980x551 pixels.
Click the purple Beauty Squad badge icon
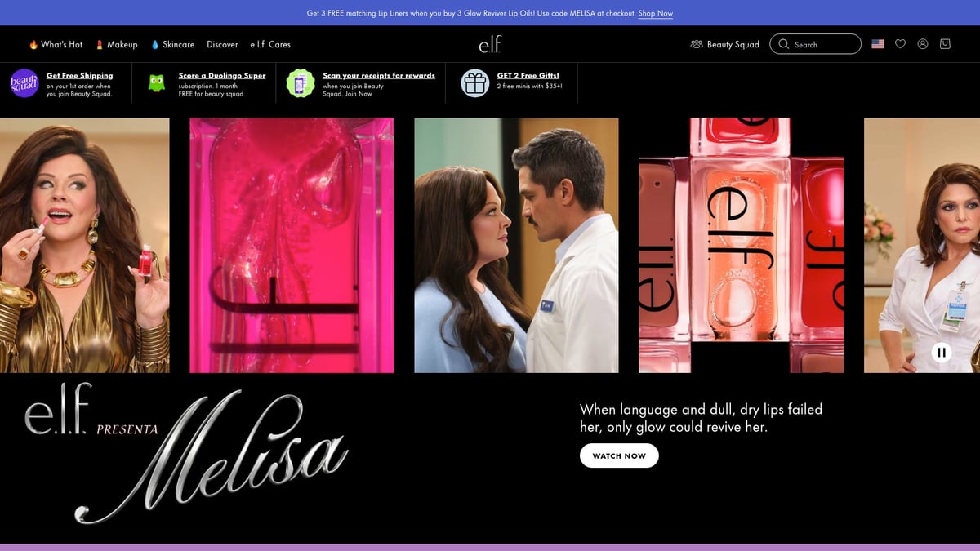click(24, 83)
